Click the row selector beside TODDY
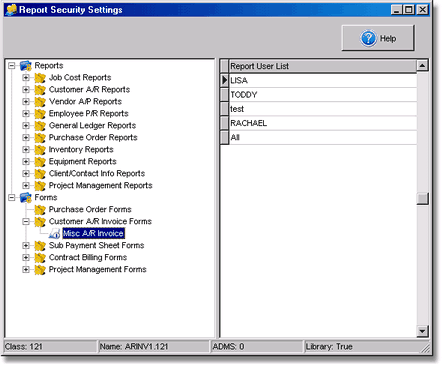 (224, 95)
